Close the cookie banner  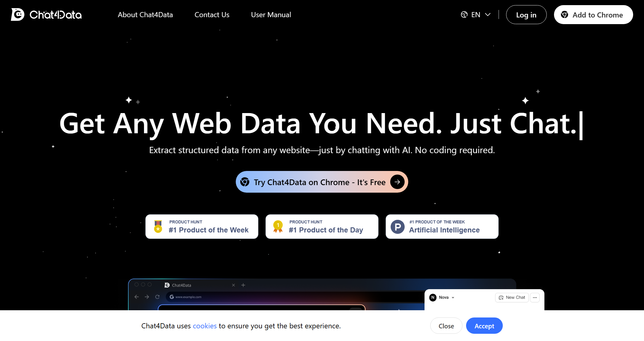click(x=446, y=326)
